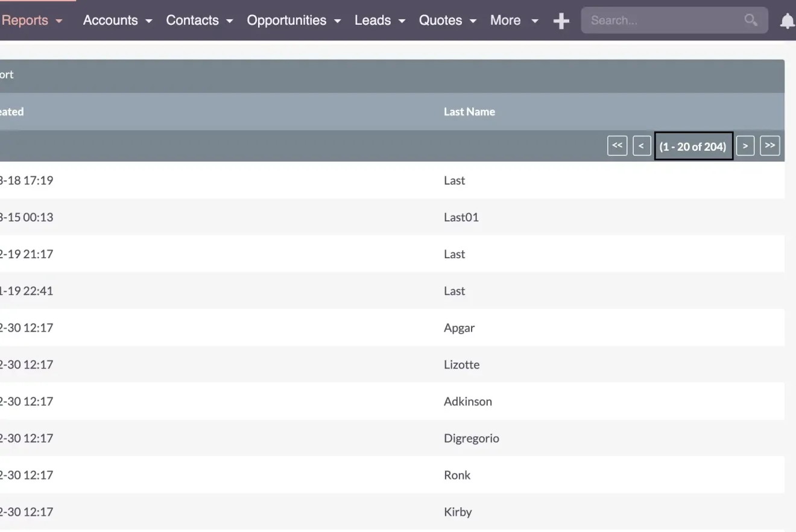This screenshot has width=796, height=532.
Task: Expand the Accounts dropdown arrow
Action: pyautogui.click(x=149, y=21)
